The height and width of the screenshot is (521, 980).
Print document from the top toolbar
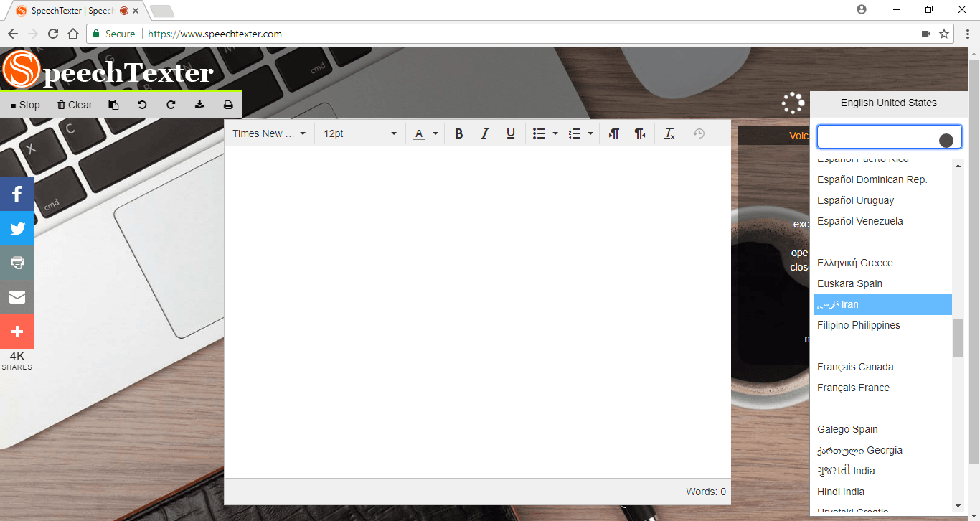tap(228, 105)
